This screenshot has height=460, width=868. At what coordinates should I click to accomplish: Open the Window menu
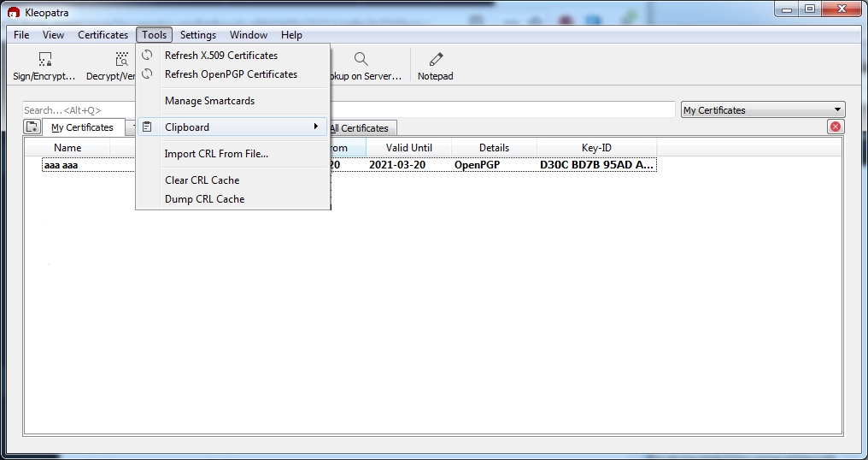click(249, 35)
